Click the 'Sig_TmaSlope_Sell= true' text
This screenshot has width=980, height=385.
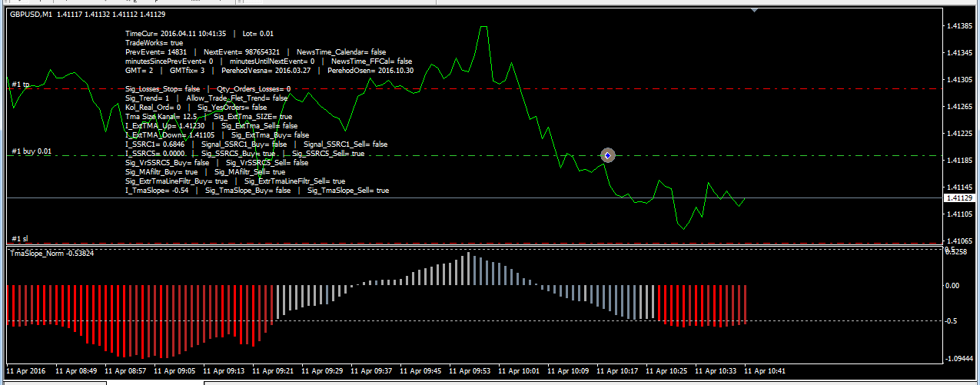(x=348, y=190)
